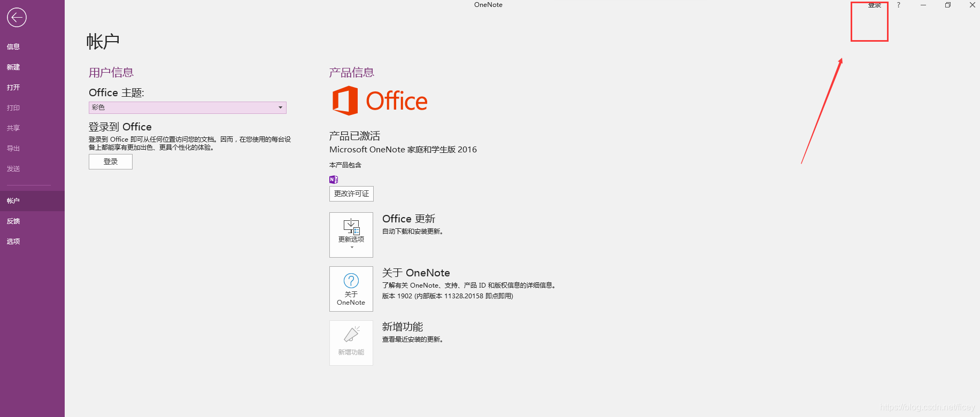Click the back arrow circle icon
The width and height of the screenshot is (980, 417).
[x=17, y=17]
